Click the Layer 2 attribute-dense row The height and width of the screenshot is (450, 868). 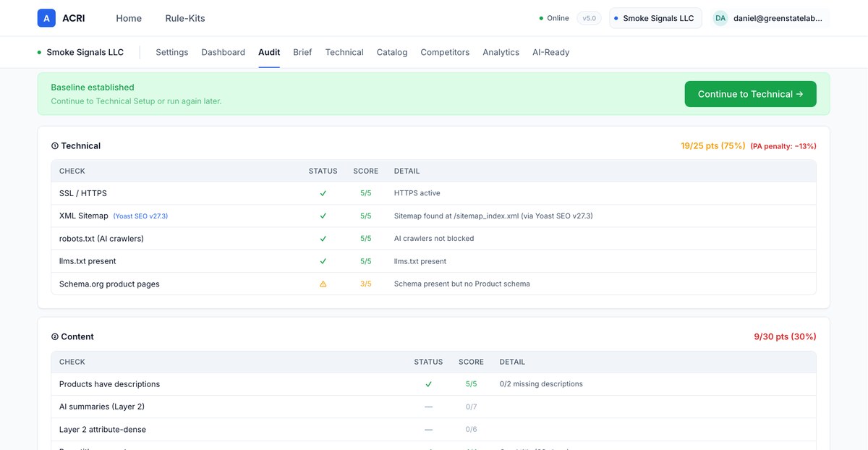click(x=433, y=430)
